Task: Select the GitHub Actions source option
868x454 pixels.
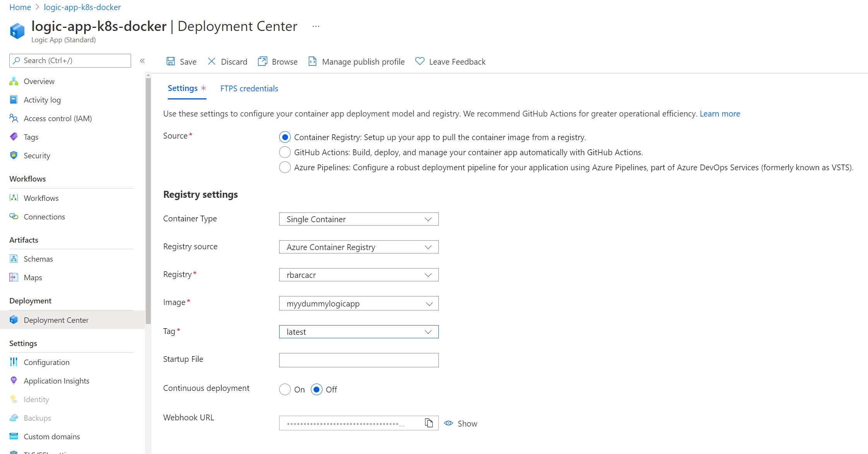Action: pyautogui.click(x=285, y=152)
